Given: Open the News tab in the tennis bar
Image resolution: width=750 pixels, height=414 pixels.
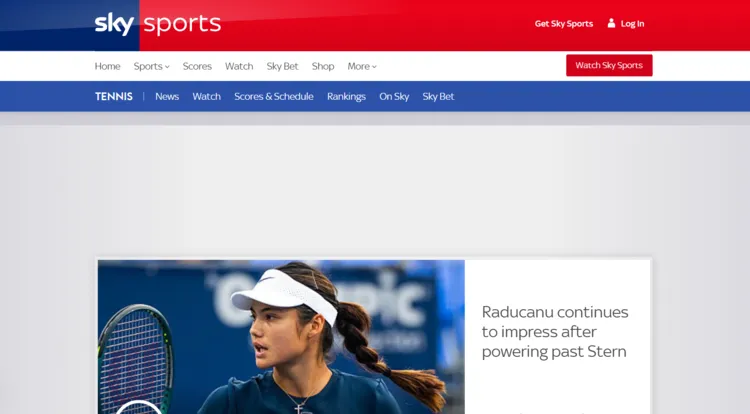Looking at the screenshot, I should click(x=167, y=97).
